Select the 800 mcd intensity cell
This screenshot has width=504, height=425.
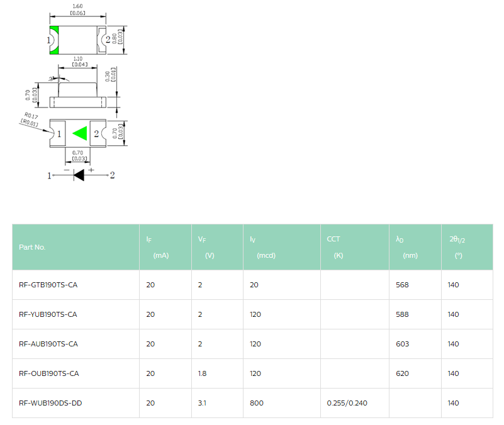click(257, 403)
